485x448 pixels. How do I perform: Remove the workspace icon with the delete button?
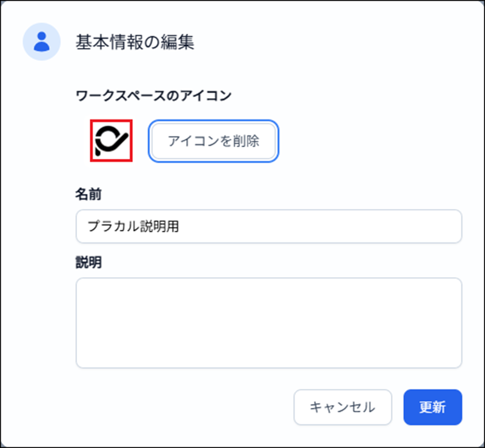[213, 141]
